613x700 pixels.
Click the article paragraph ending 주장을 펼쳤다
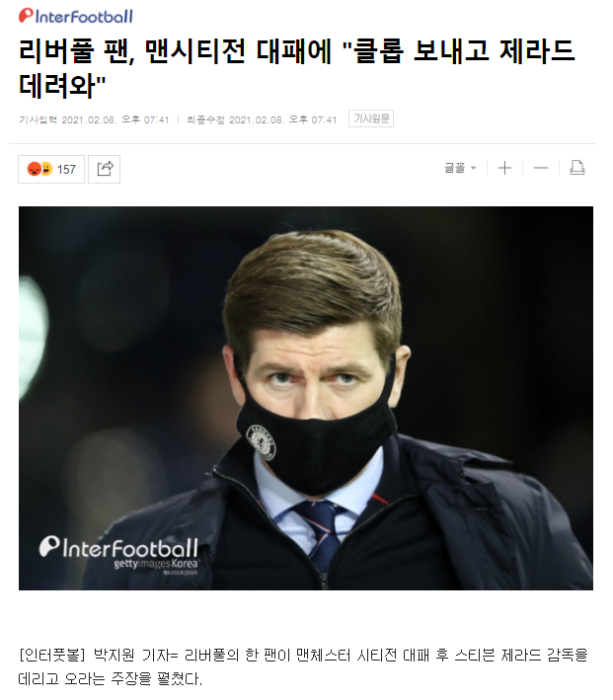click(303, 667)
